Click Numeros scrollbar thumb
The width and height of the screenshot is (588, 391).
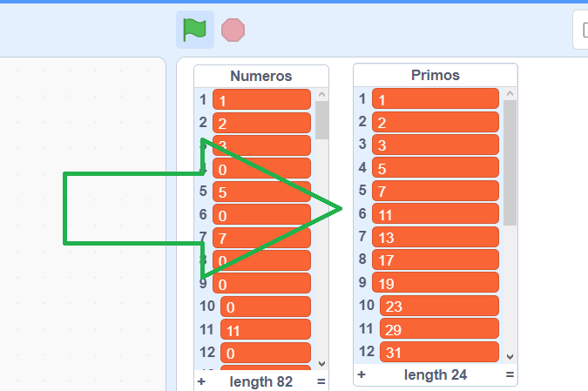(321, 120)
